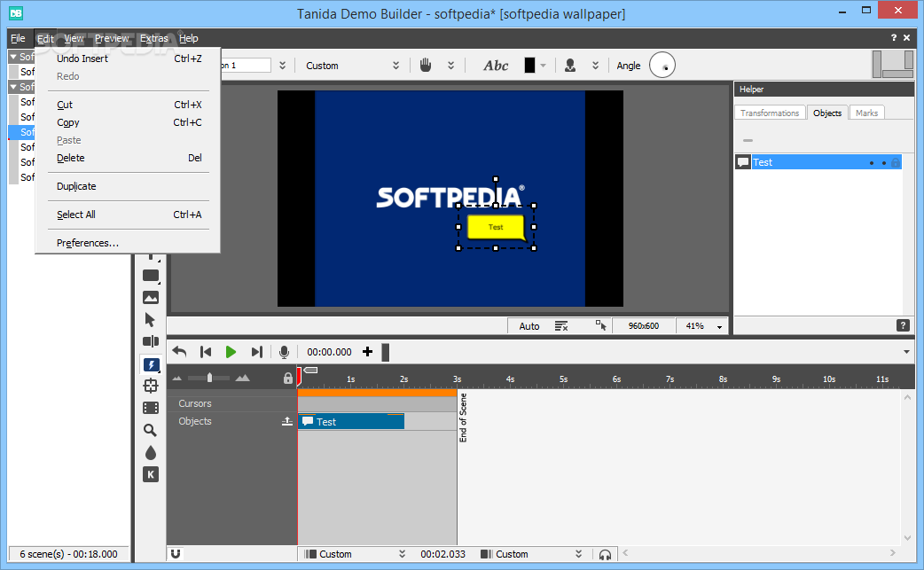Click the headphones audio icon
The image size is (924, 570).
pyautogui.click(x=605, y=555)
